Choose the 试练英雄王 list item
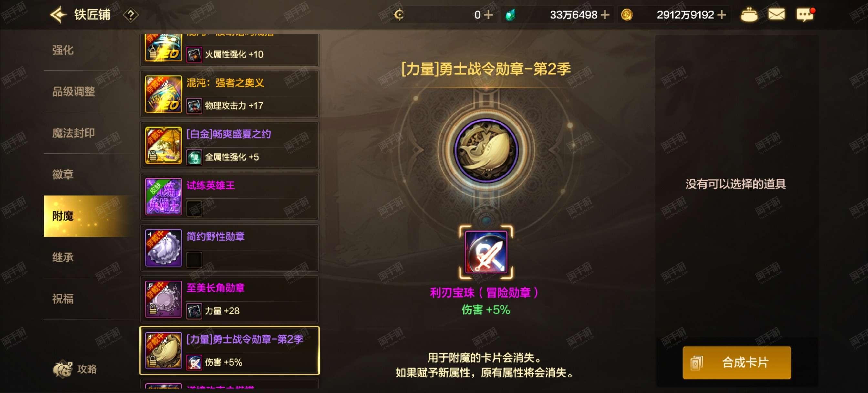Image resolution: width=868 pixels, height=393 pixels. [230, 197]
